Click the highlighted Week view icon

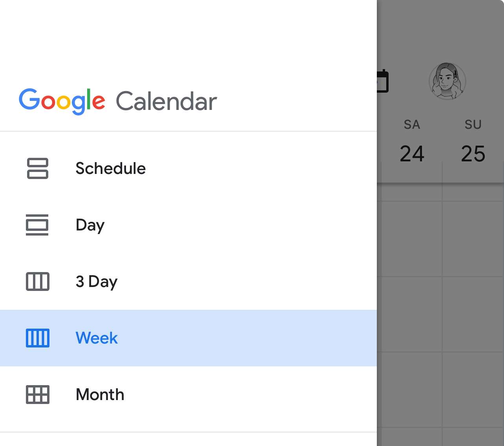tap(38, 338)
